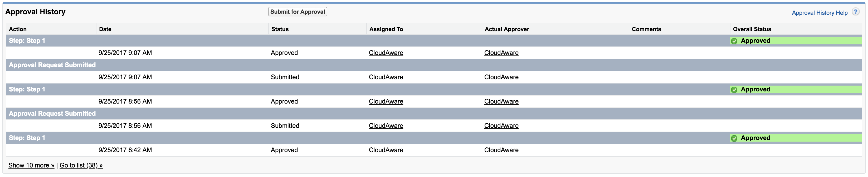Click the green check icon for the 8:56 AM approval

click(734, 90)
